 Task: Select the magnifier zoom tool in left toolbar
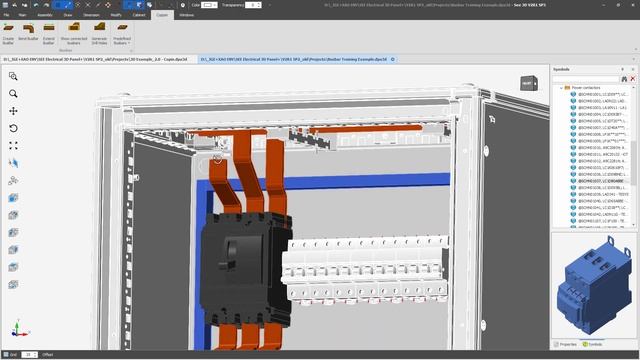[13, 94]
